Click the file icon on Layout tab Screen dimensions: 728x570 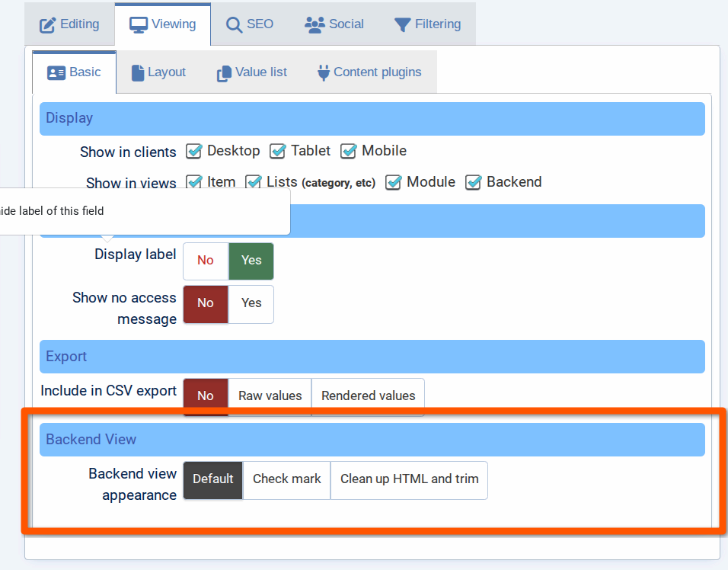137,72
